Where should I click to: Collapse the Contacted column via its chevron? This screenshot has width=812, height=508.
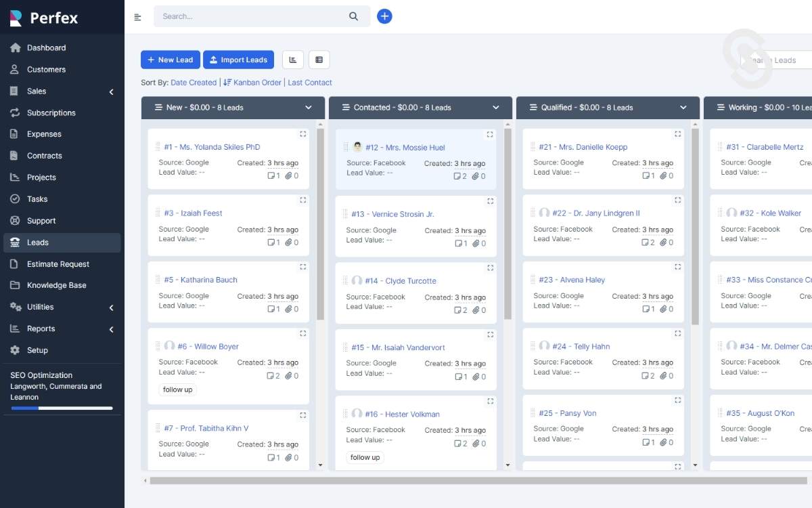(497, 107)
